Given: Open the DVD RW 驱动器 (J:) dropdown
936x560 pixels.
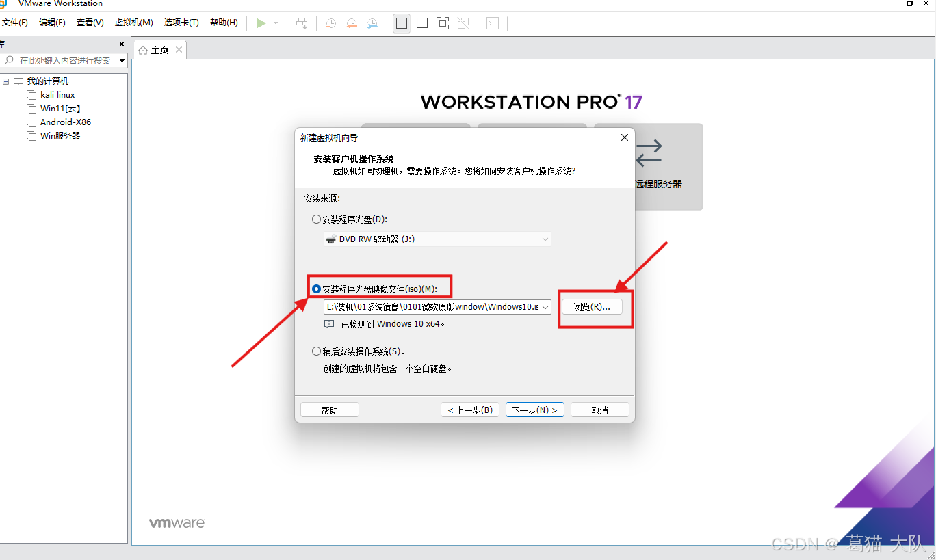Looking at the screenshot, I should 437,239.
